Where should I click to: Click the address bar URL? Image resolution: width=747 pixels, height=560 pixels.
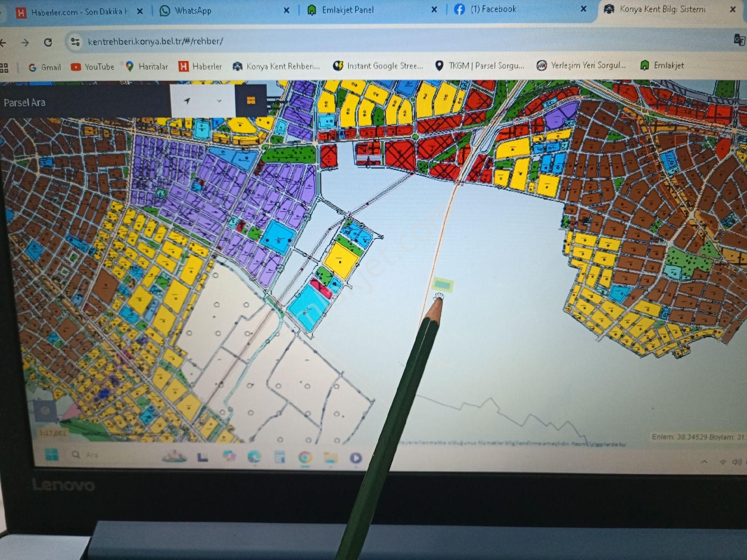[x=156, y=41]
